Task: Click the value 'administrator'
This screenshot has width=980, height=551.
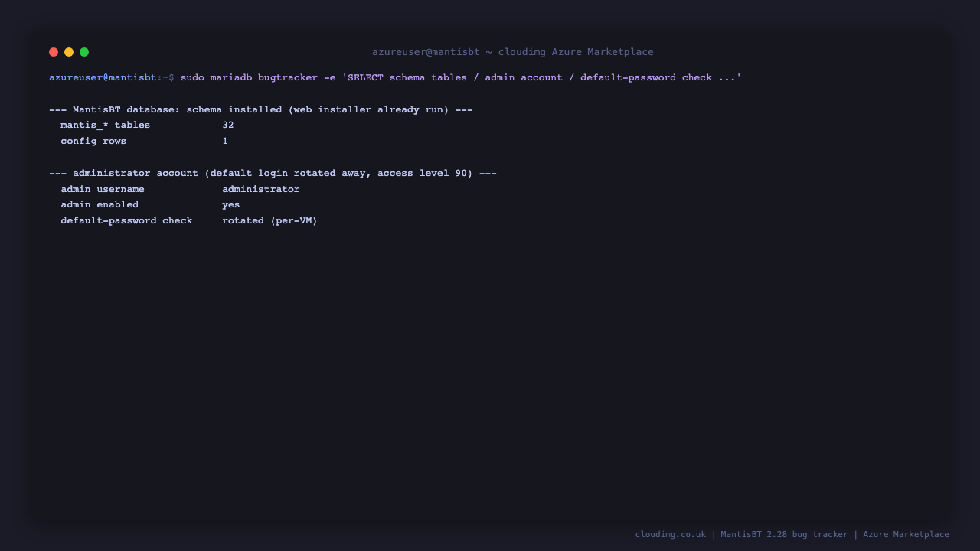Action: pos(261,189)
